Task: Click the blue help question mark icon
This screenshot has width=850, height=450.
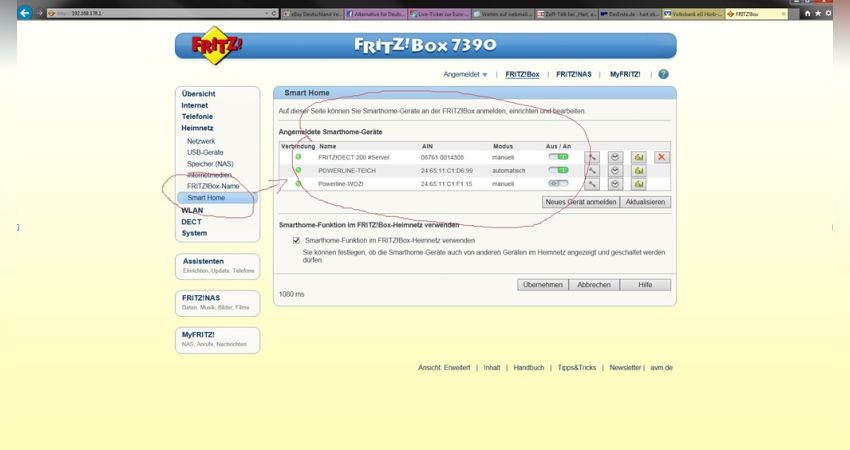Action: (663, 74)
